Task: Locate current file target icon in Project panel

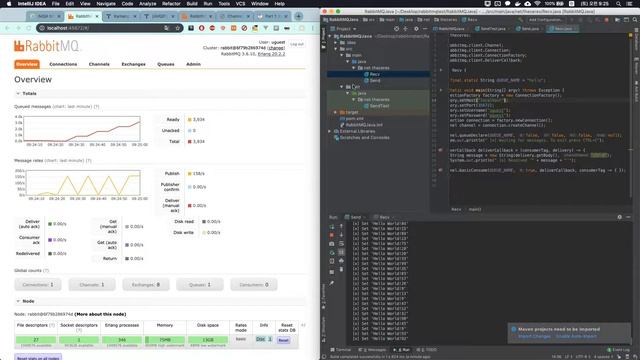Action: coord(396,29)
